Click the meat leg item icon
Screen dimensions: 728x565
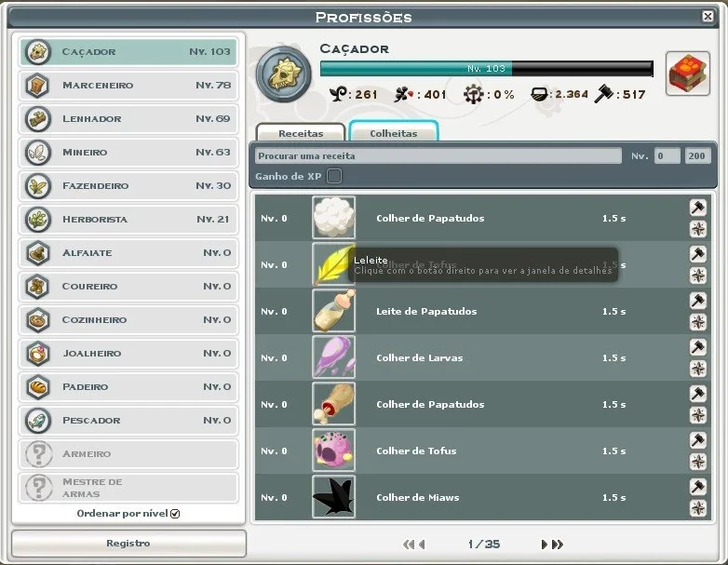tap(334, 404)
